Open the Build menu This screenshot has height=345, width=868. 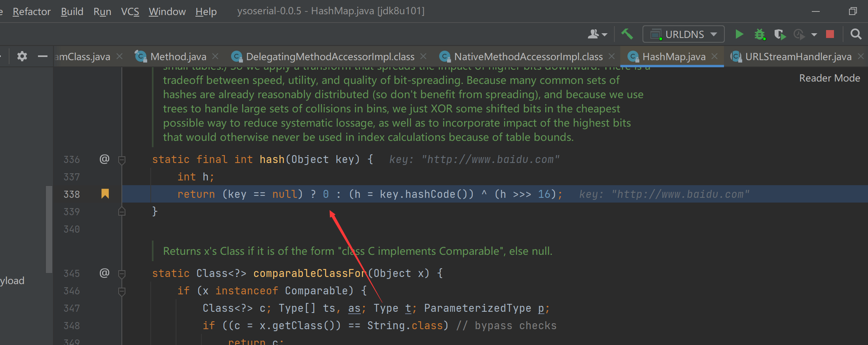(x=72, y=11)
